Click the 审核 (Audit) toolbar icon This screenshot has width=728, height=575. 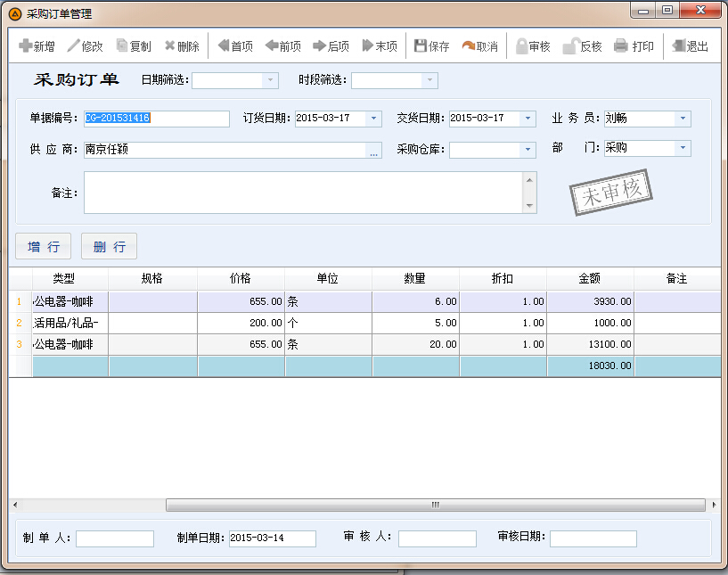pyautogui.click(x=533, y=46)
